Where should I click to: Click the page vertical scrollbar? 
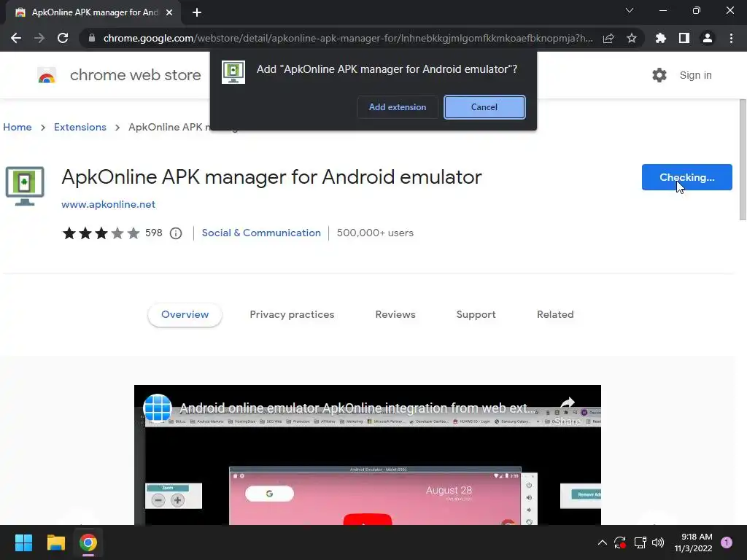point(742,160)
